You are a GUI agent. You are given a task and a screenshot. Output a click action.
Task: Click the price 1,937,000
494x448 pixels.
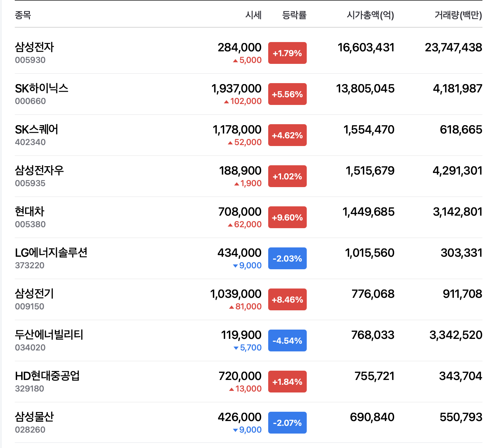(x=236, y=89)
